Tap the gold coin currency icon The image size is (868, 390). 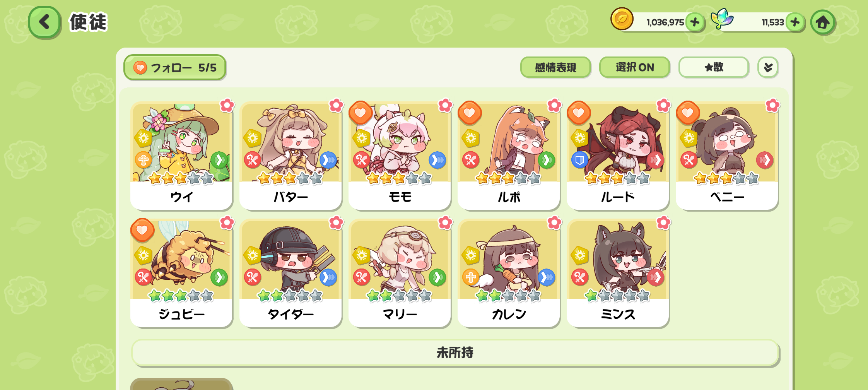point(622,19)
